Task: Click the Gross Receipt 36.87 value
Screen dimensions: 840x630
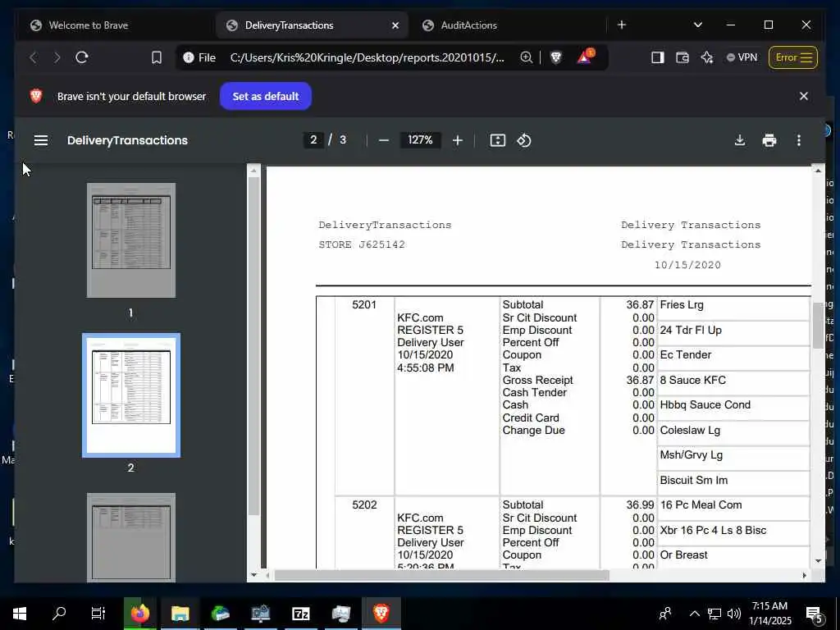Action: coord(640,381)
